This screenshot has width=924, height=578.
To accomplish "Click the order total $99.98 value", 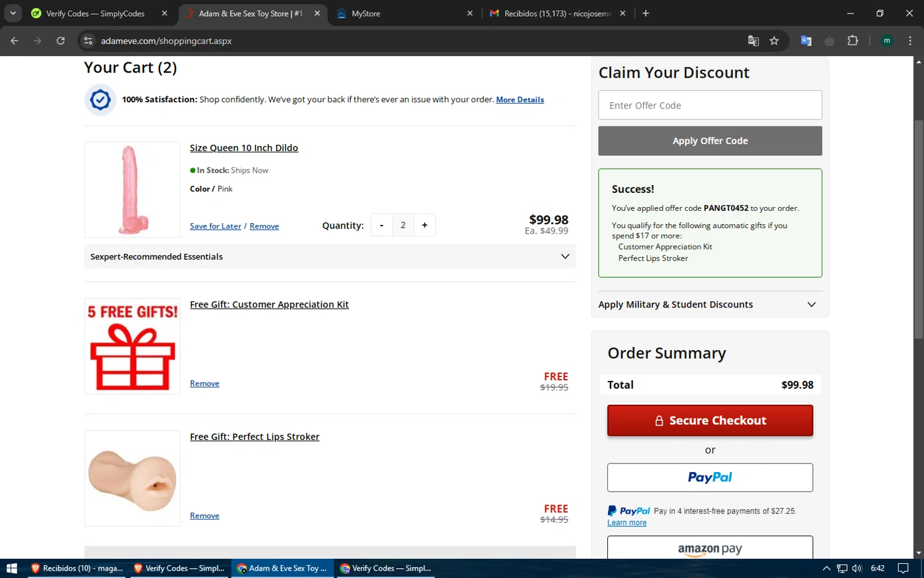I will (797, 385).
